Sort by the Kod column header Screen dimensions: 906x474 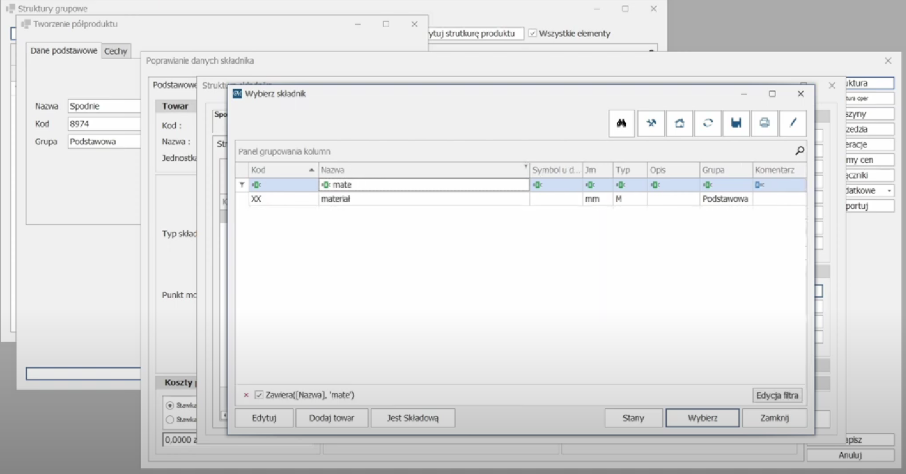[x=280, y=170]
